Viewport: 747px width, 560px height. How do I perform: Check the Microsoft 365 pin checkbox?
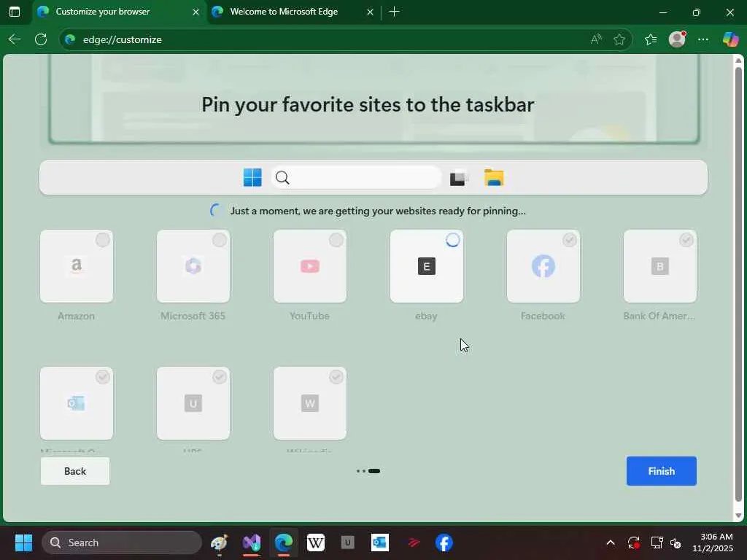[x=219, y=240]
